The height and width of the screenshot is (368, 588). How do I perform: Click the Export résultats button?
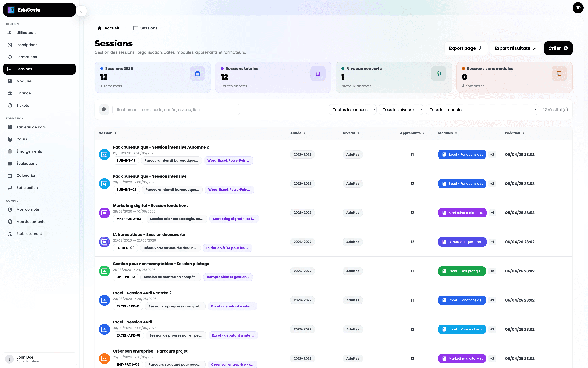click(515, 48)
